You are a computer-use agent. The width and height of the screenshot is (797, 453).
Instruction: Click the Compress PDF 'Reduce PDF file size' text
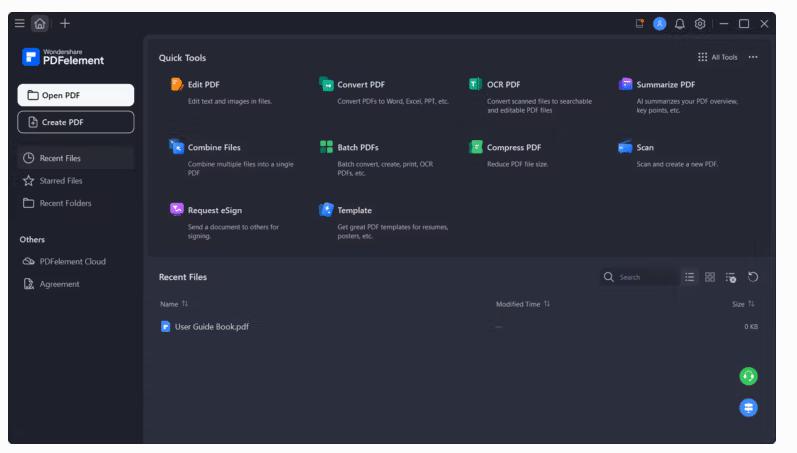click(x=517, y=164)
